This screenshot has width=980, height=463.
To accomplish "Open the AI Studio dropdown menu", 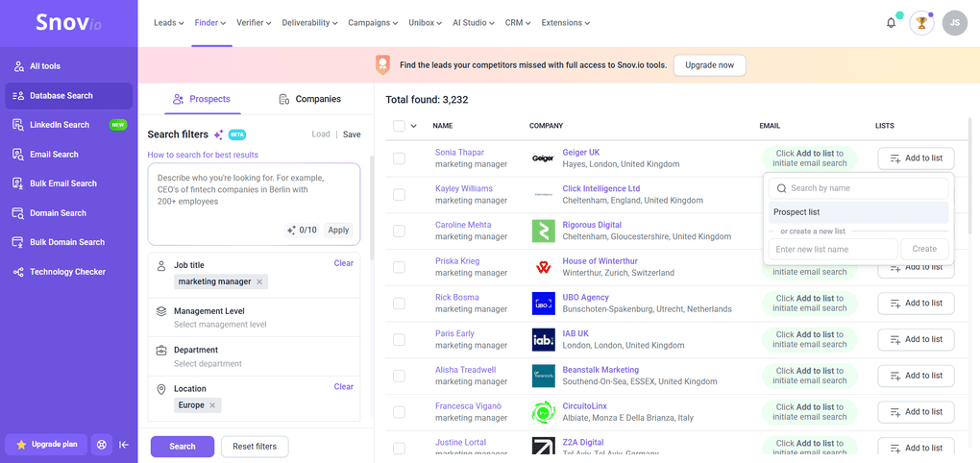I will tap(474, 23).
